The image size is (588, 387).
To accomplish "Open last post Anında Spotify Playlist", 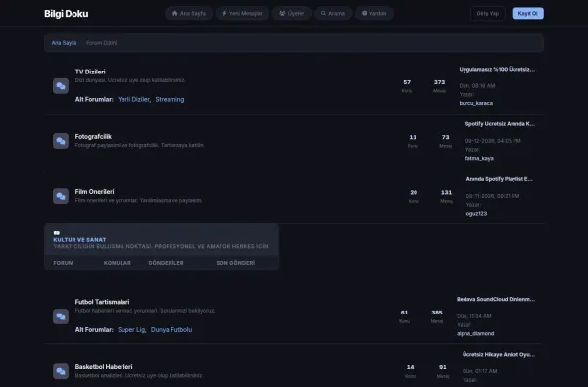I will pos(499,179).
